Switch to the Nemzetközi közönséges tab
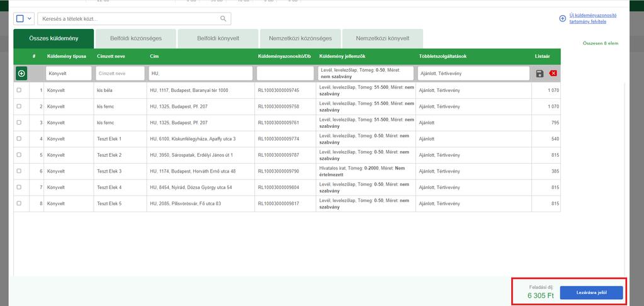The width and height of the screenshot is (644, 306). [300, 38]
